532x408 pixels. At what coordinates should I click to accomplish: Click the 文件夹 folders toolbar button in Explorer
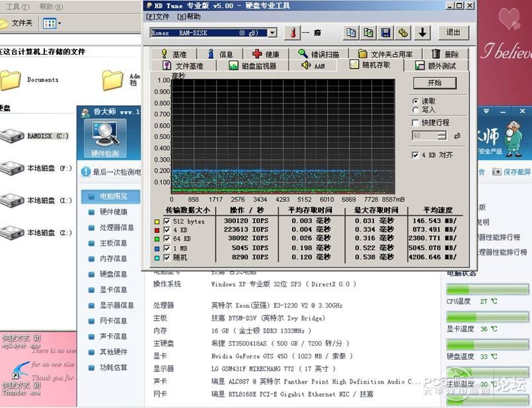[x=17, y=23]
